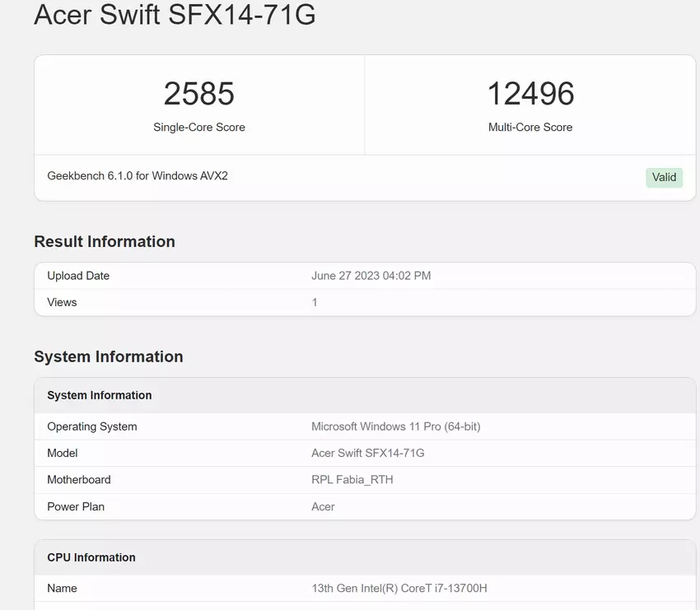The width and height of the screenshot is (700, 610).
Task: Select the Motherboard row label
Action: (x=79, y=479)
